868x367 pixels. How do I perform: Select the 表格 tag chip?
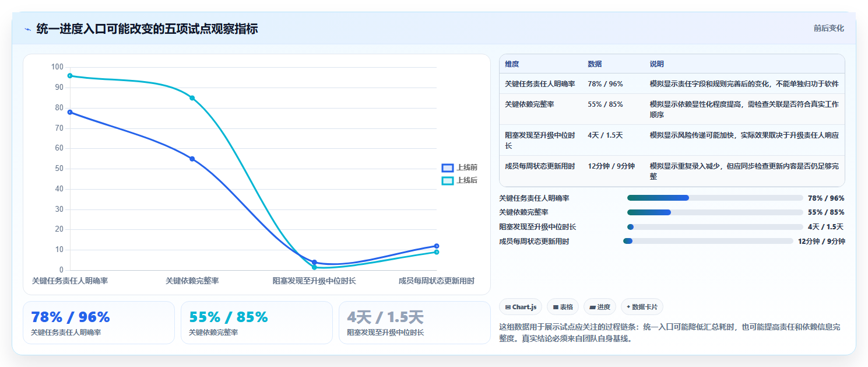pos(563,307)
